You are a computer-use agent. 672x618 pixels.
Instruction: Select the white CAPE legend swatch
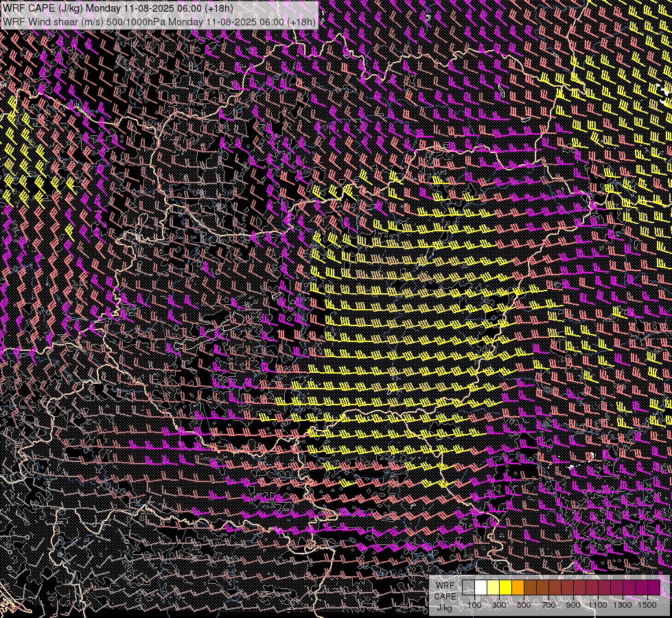[481, 588]
